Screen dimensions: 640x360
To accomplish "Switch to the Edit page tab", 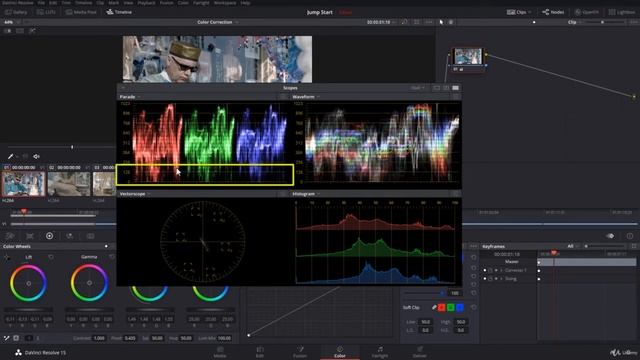I will point(260,352).
